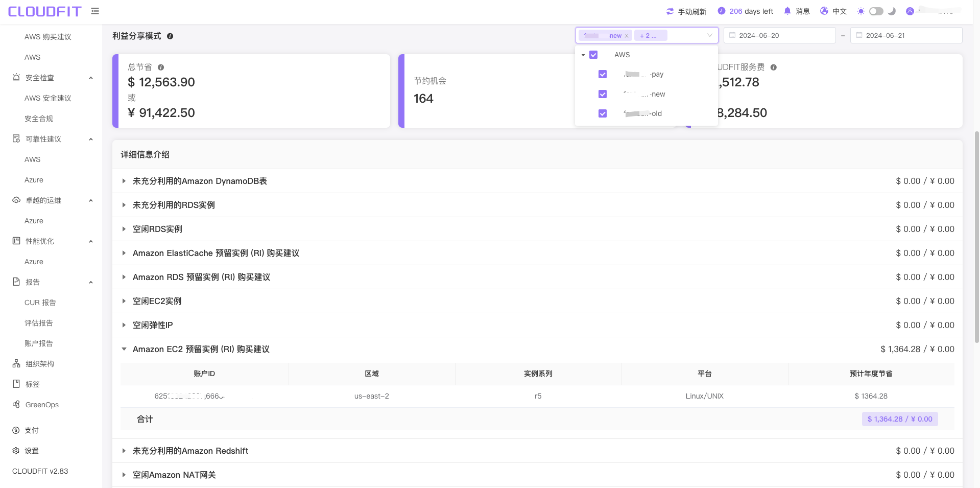Open the account selector dropdown arrow
Viewport: 980px width, 488px height.
[709, 35]
